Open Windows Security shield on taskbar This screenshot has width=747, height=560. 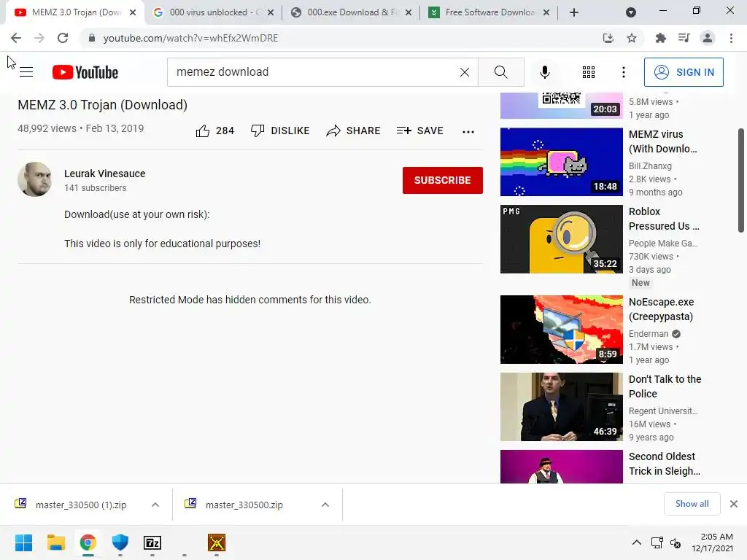tap(120, 542)
